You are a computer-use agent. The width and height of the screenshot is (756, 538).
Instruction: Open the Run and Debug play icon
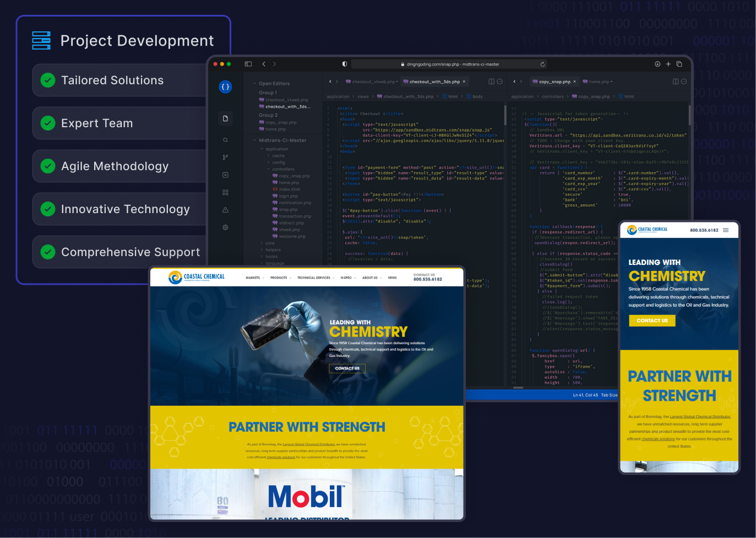click(x=225, y=175)
